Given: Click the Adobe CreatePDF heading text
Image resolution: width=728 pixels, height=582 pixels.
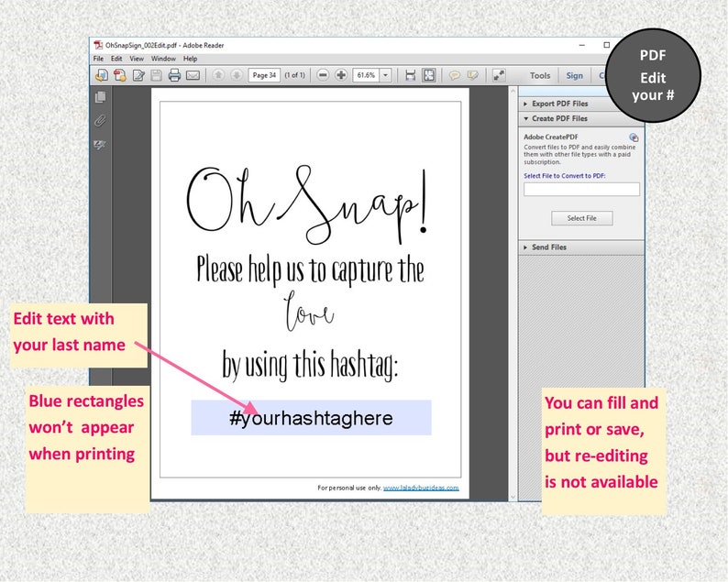Looking at the screenshot, I should (x=551, y=137).
